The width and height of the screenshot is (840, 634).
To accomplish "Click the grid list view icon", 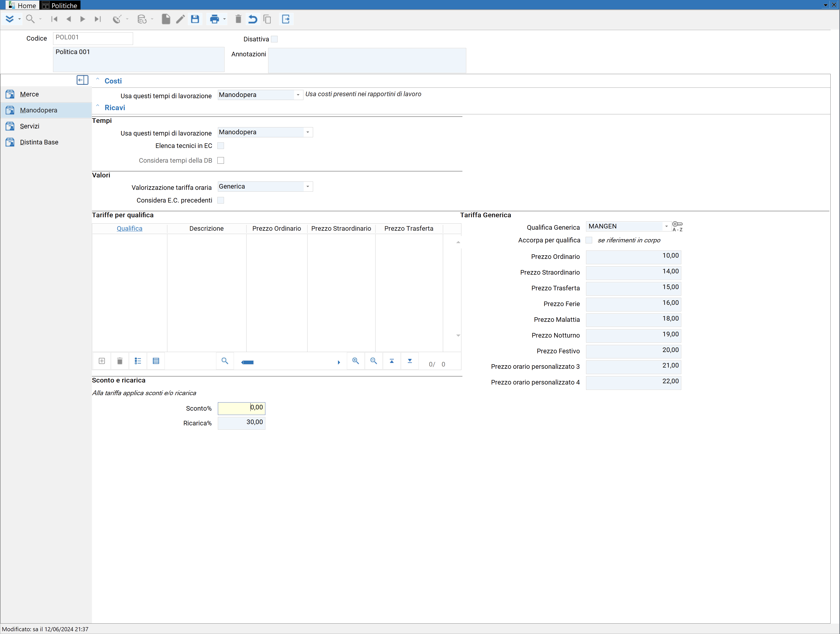I will [x=138, y=361].
